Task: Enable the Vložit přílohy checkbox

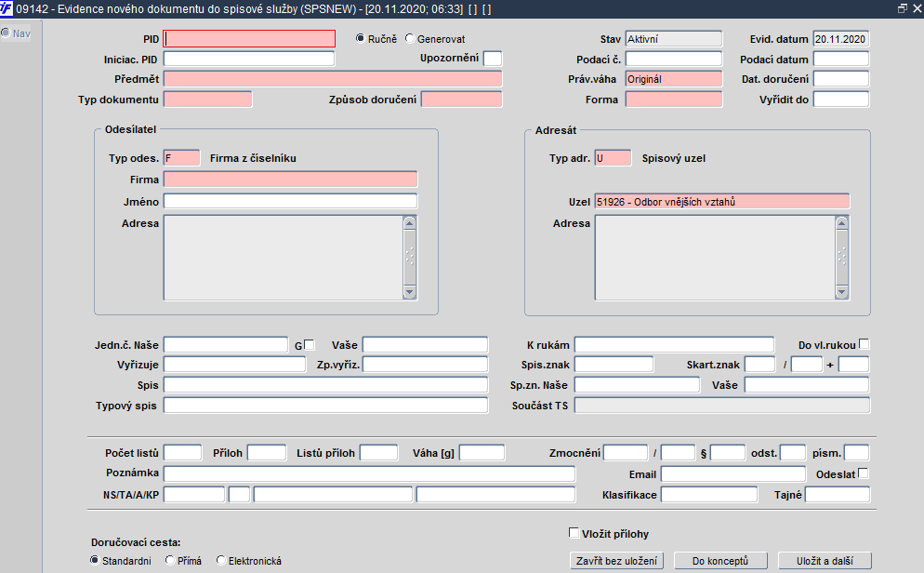Action: (x=574, y=533)
